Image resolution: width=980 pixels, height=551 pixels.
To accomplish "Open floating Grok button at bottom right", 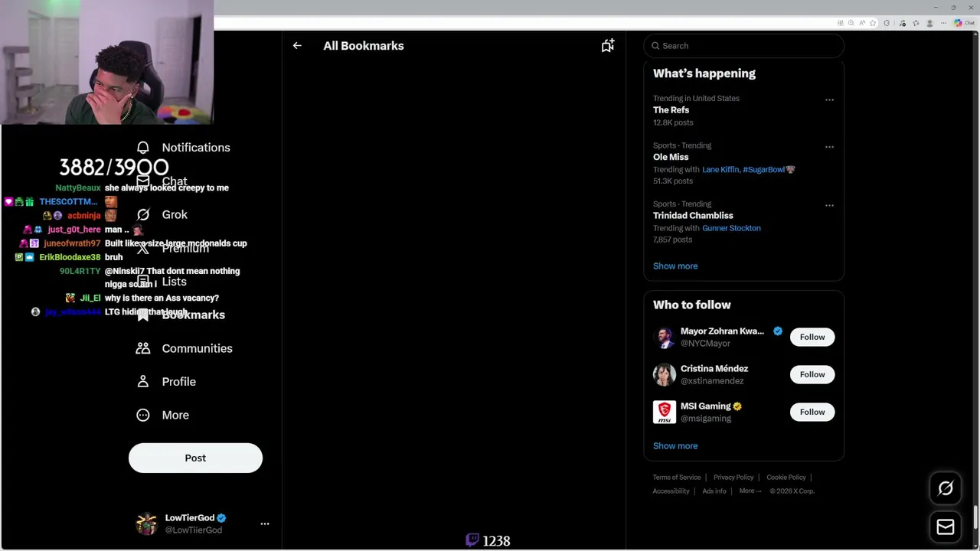I will tap(946, 488).
